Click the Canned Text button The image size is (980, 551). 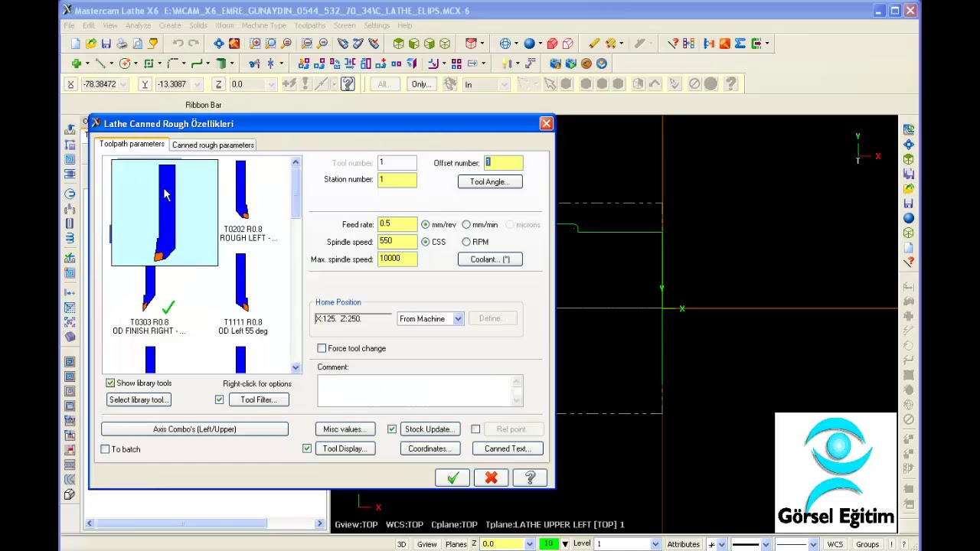pyautogui.click(x=508, y=448)
